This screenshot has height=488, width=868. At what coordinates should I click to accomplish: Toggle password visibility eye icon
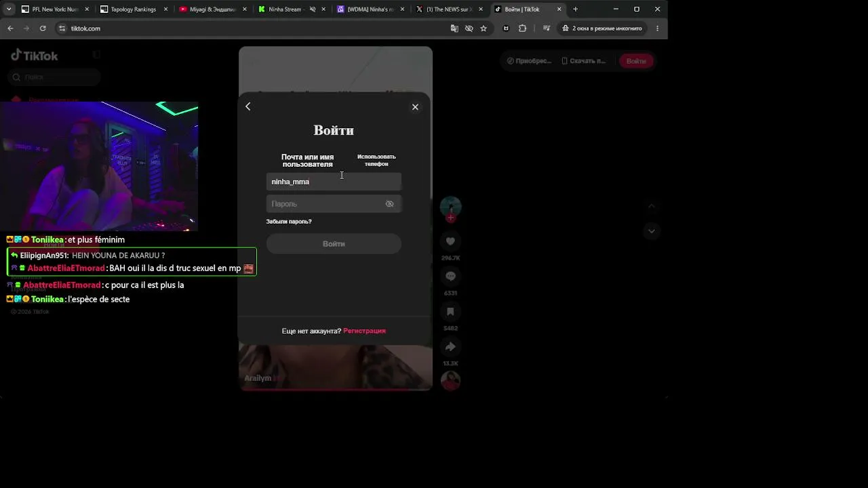point(389,204)
